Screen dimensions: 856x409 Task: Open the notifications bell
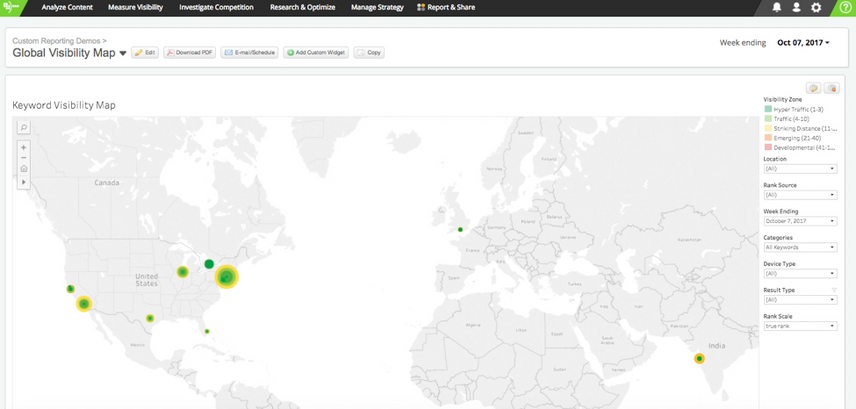[x=776, y=8]
